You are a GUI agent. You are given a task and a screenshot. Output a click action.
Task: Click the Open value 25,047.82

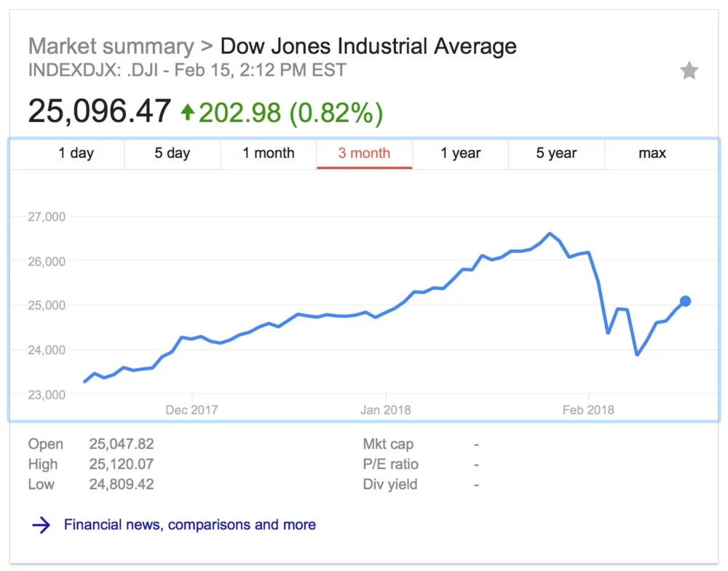122,444
